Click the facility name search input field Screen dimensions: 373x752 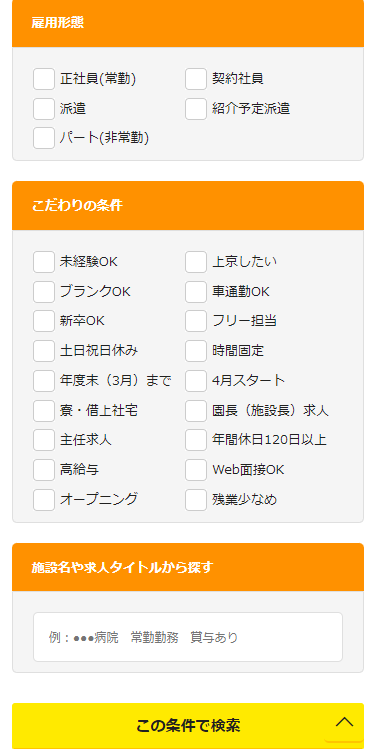point(187,637)
